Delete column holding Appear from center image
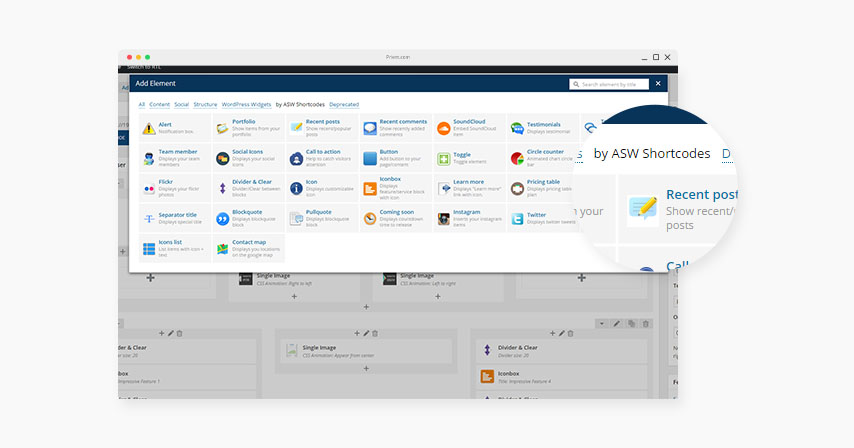 (375, 333)
